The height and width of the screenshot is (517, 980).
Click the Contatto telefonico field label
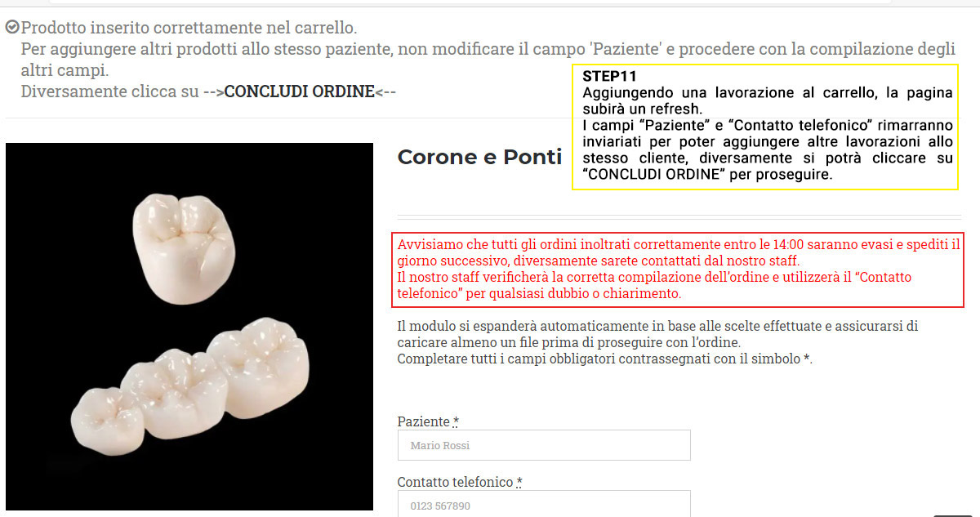click(456, 482)
